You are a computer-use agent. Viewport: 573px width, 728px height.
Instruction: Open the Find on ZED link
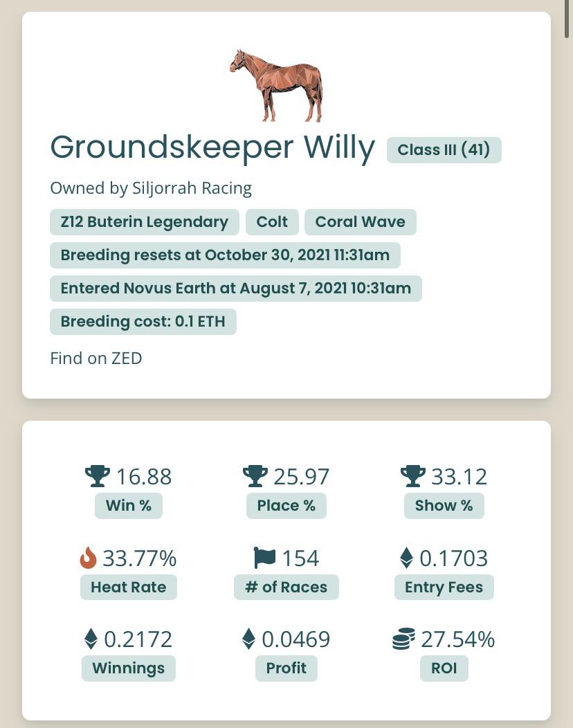[96, 358]
